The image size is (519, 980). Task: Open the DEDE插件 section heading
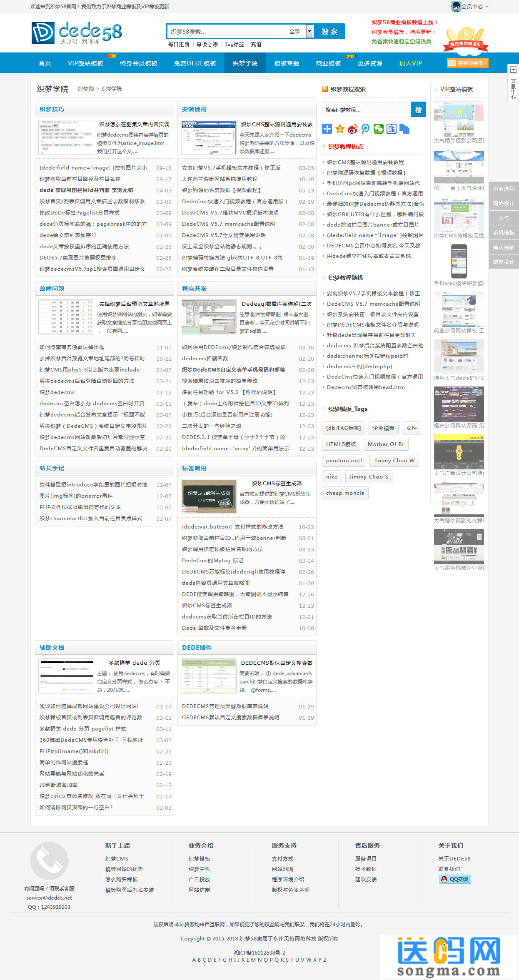tap(197, 648)
